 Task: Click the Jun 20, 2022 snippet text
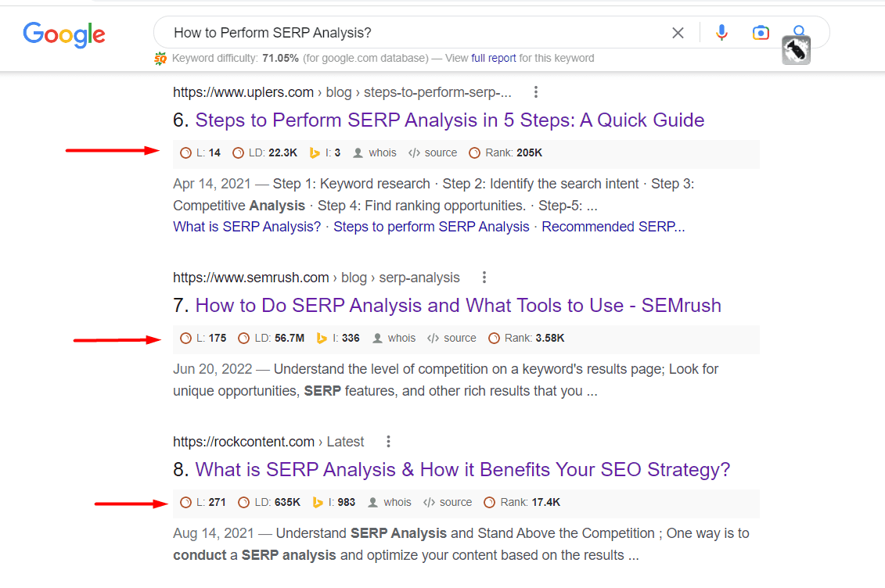(212, 369)
